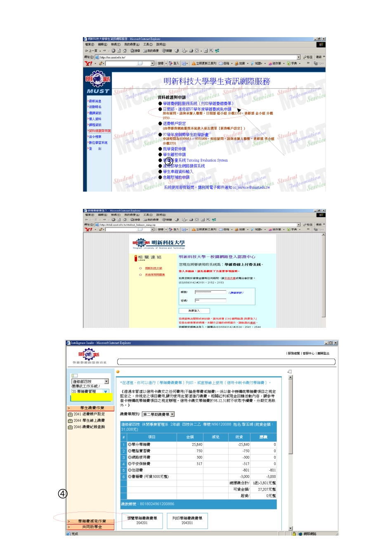Click 迷你筆 icon in top Yahoo toolbar
392x555 pixels.
[270, 63]
